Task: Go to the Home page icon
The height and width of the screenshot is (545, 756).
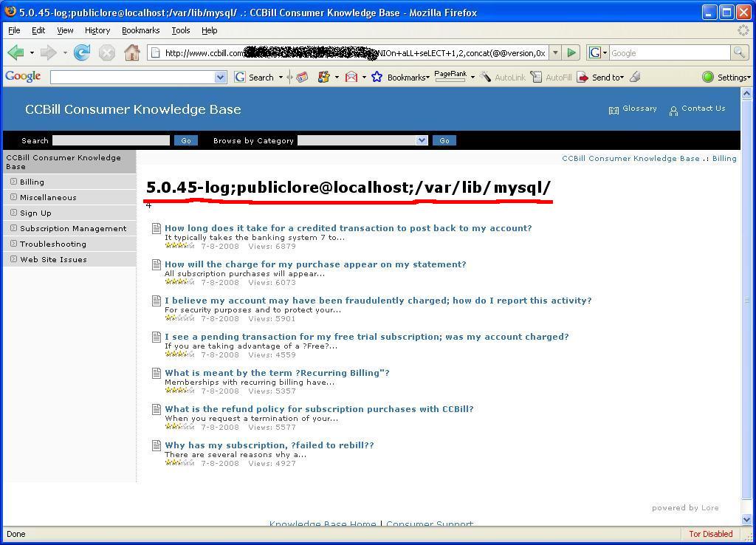Action: tap(131, 52)
